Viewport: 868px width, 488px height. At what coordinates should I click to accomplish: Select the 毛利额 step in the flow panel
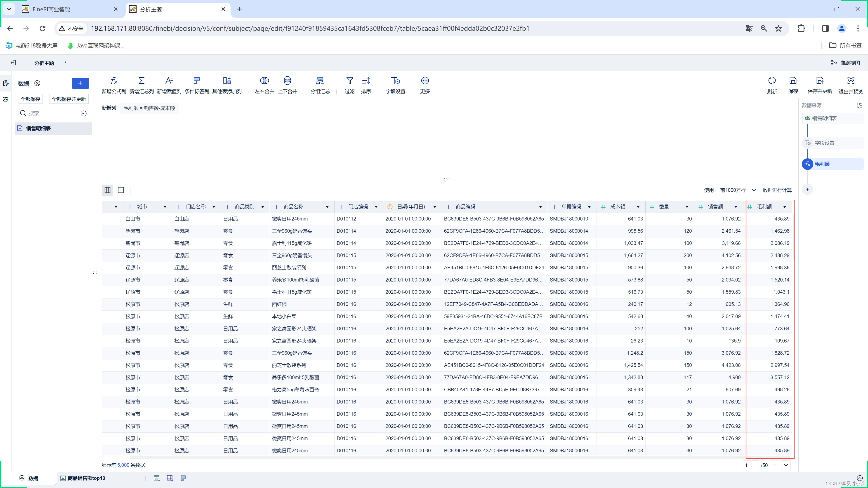[x=832, y=164]
